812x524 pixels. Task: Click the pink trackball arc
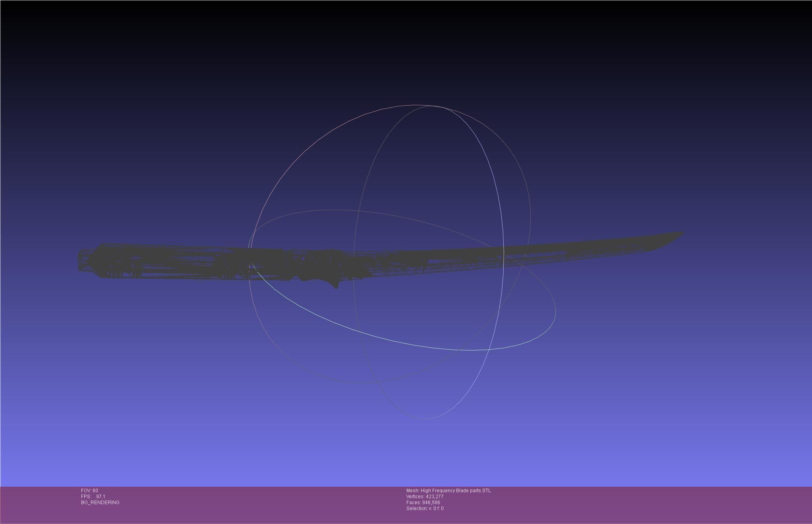tap(314, 144)
